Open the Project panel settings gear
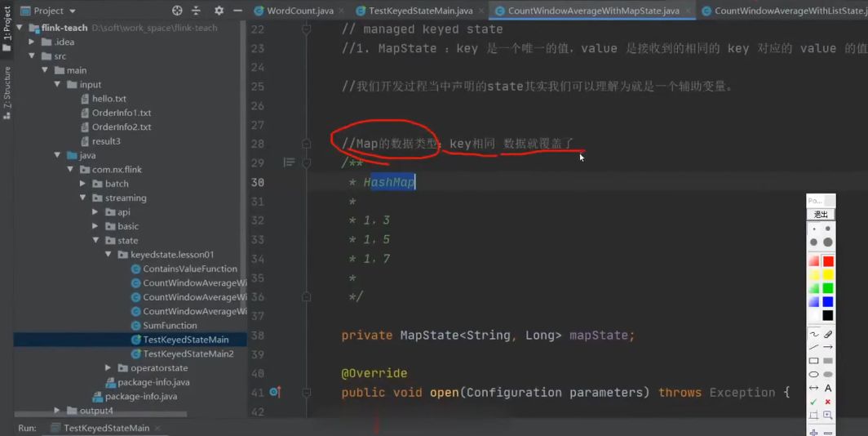 [x=219, y=11]
